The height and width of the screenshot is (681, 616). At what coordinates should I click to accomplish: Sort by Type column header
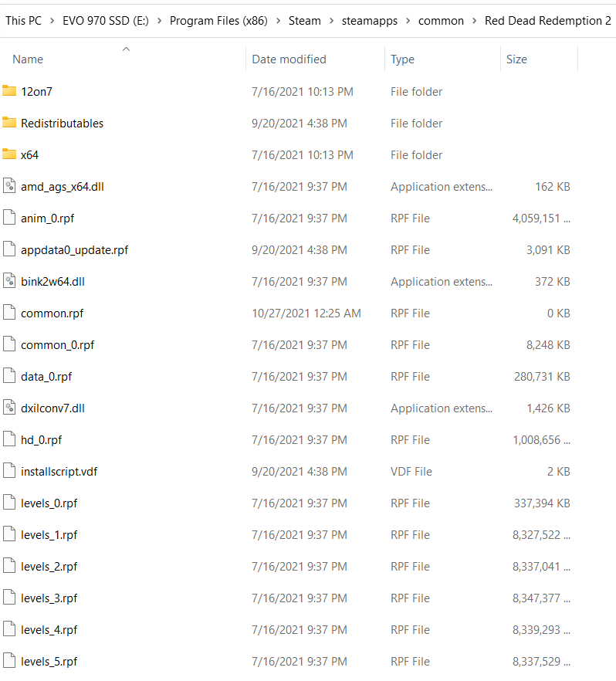pyautogui.click(x=402, y=59)
